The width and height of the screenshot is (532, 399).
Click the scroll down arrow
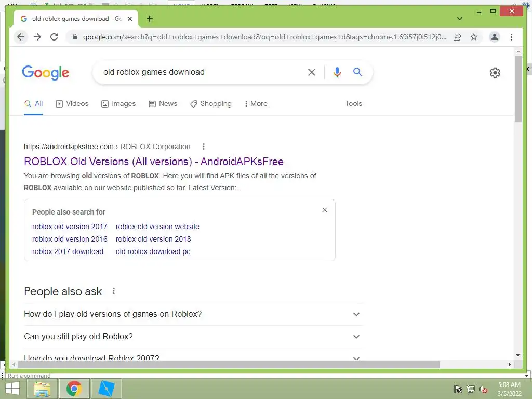518,355
